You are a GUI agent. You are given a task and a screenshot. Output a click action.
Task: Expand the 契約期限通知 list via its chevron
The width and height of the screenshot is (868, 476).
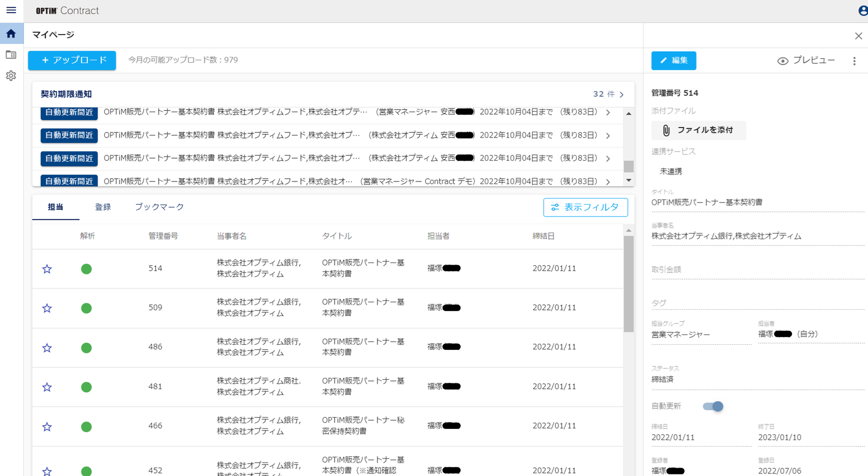[622, 94]
